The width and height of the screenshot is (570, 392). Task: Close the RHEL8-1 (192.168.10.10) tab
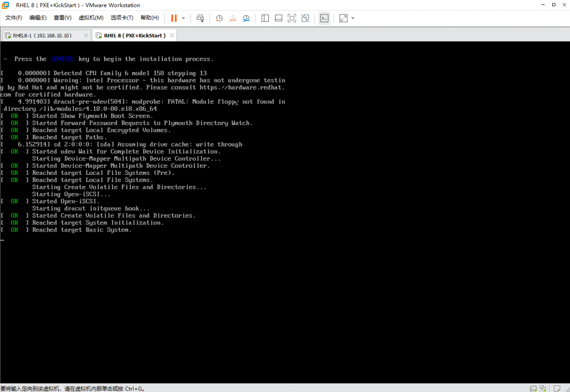[86, 35]
